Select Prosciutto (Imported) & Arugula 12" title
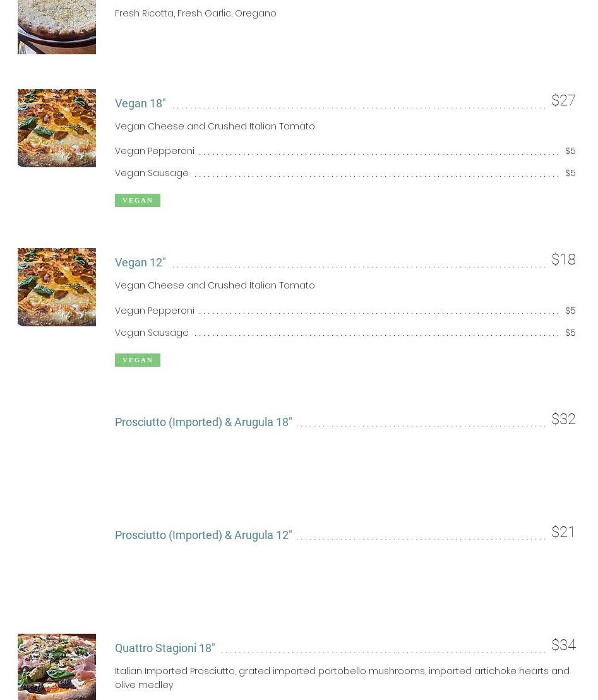Image resolution: width=598 pixels, height=700 pixels. [x=203, y=535]
